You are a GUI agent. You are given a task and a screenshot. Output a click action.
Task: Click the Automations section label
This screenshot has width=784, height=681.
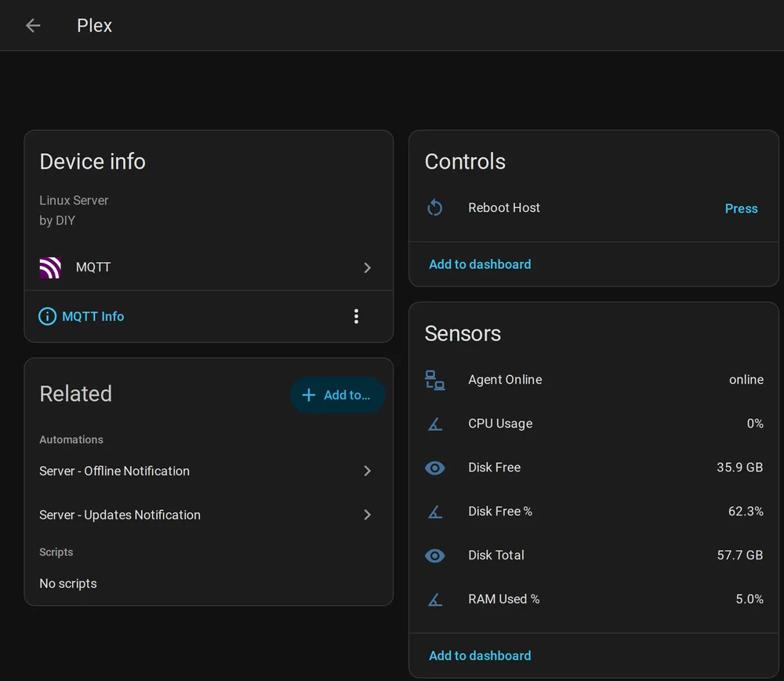(71, 440)
